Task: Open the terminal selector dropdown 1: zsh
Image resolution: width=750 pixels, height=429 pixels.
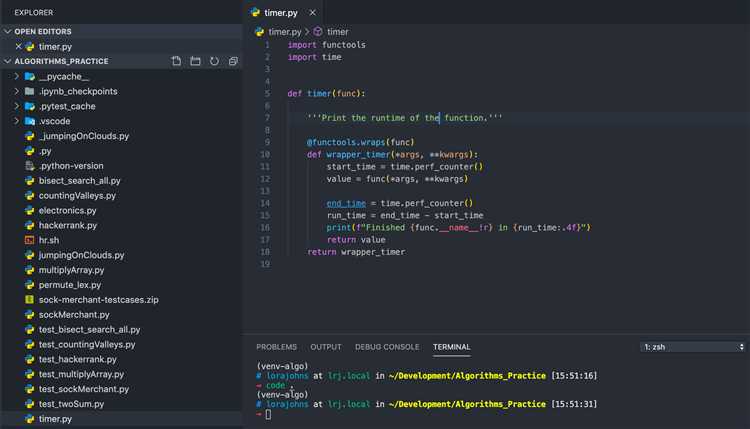Action: [x=693, y=347]
